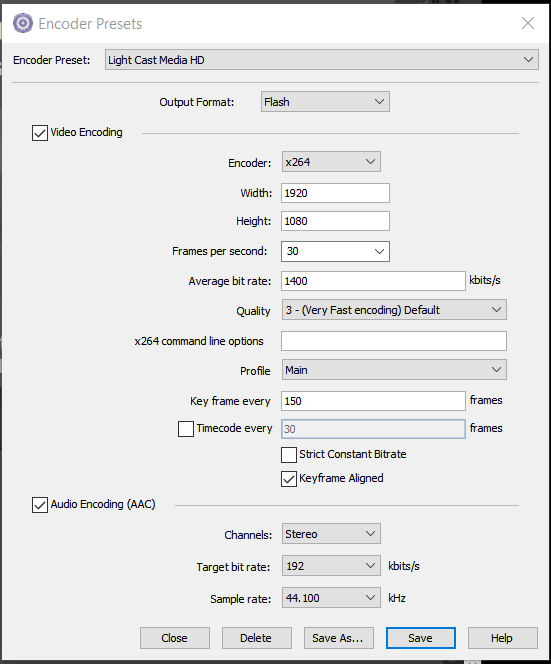Viewport: 551px width, 664px height.
Task: Toggle the Audio Encoding (AAC) checkbox
Action: (x=40, y=505)
